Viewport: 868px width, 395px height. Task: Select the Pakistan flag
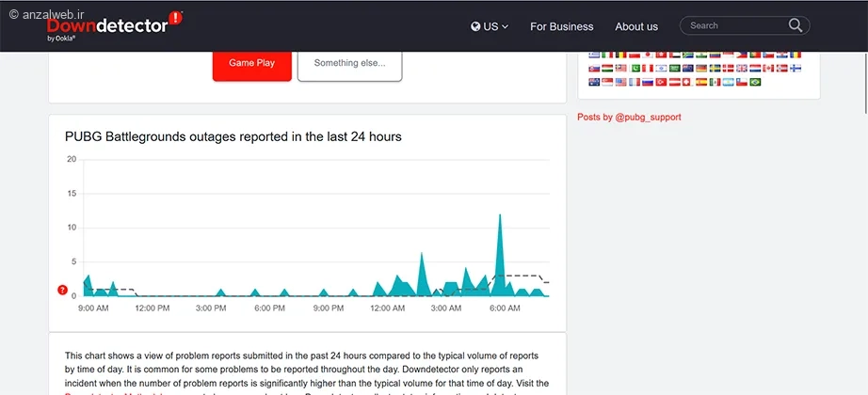[x=635, y=68]
